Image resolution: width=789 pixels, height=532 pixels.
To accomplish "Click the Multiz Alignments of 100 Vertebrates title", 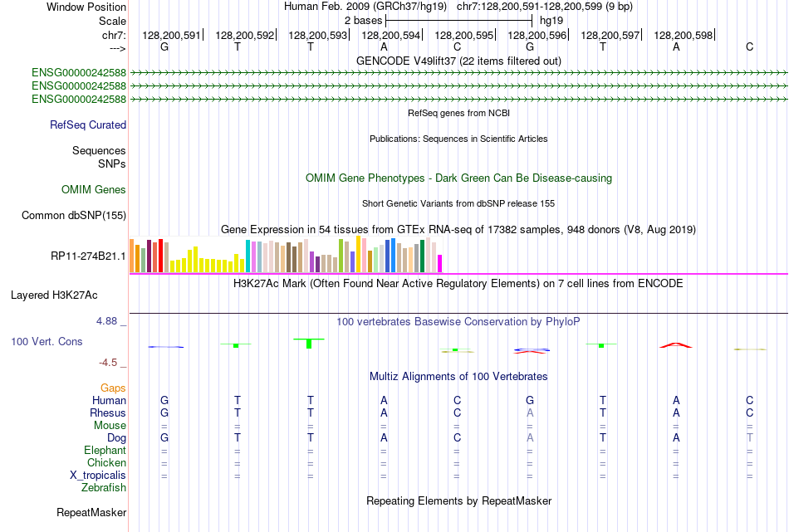I will pyautogui.click(x=458, y=376).
